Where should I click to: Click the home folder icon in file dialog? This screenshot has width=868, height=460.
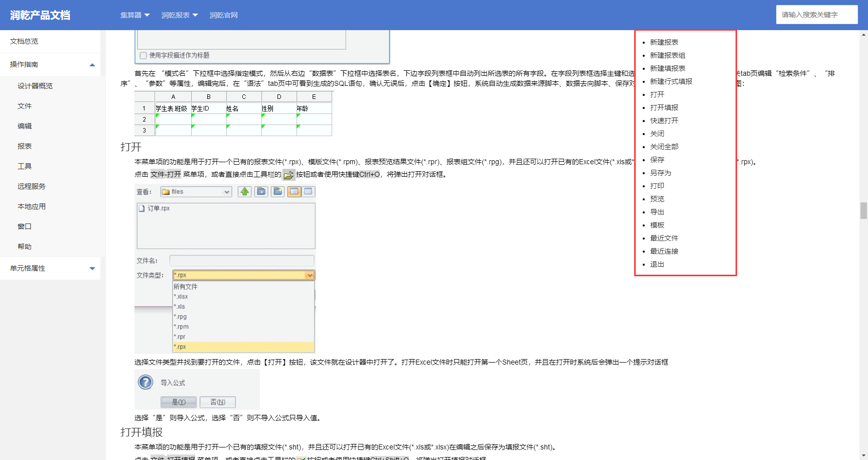click(261, 191)
